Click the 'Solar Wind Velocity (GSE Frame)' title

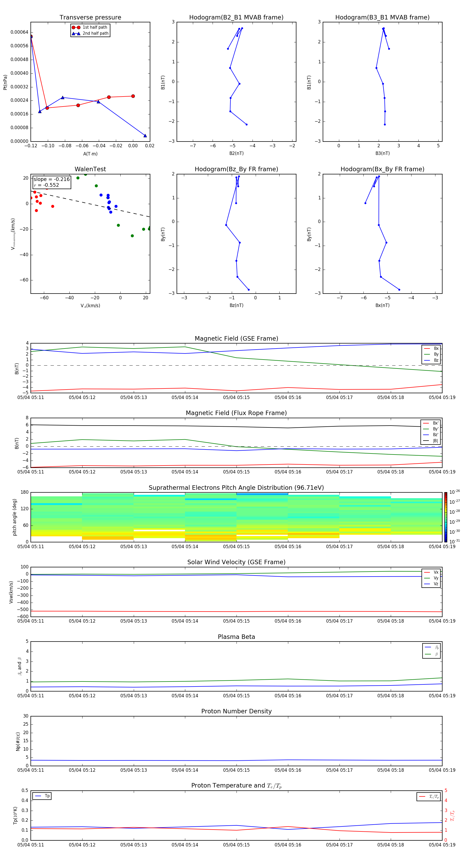[x=236, y=562]
